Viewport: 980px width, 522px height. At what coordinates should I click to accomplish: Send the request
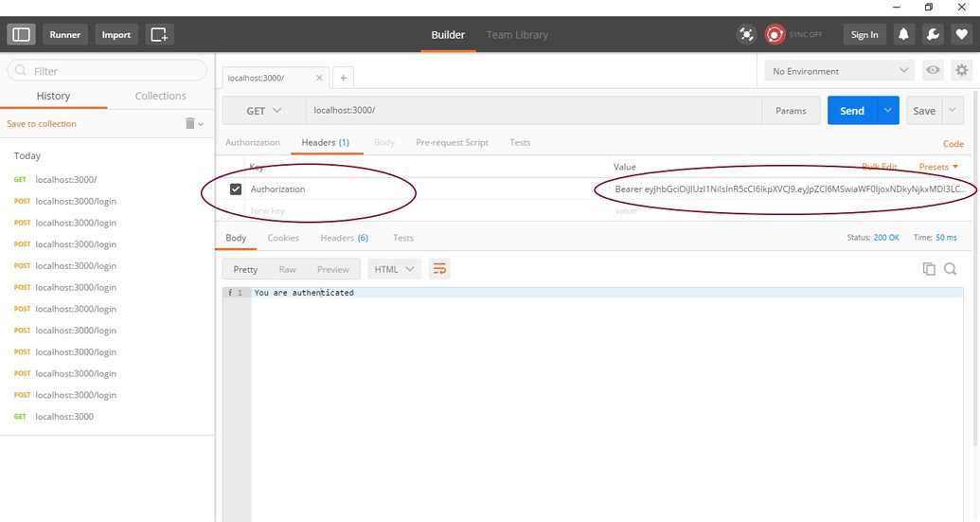[x=852, y=110]
